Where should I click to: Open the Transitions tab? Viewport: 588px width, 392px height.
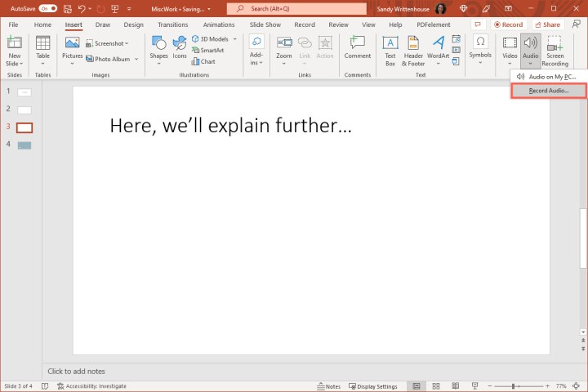(x=173, y=24)
